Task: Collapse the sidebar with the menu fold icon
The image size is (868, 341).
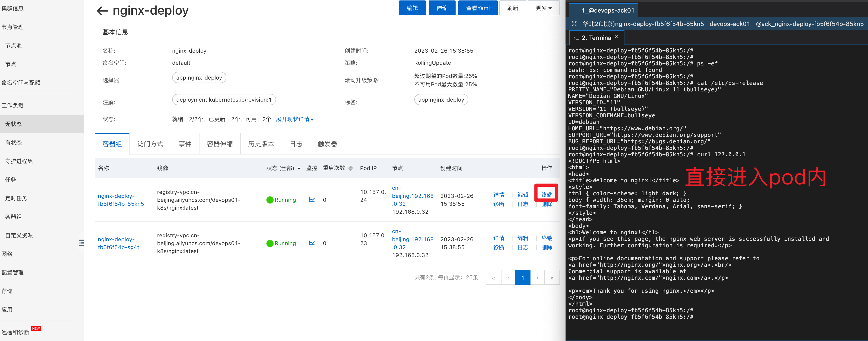Action: coord(81,243)
